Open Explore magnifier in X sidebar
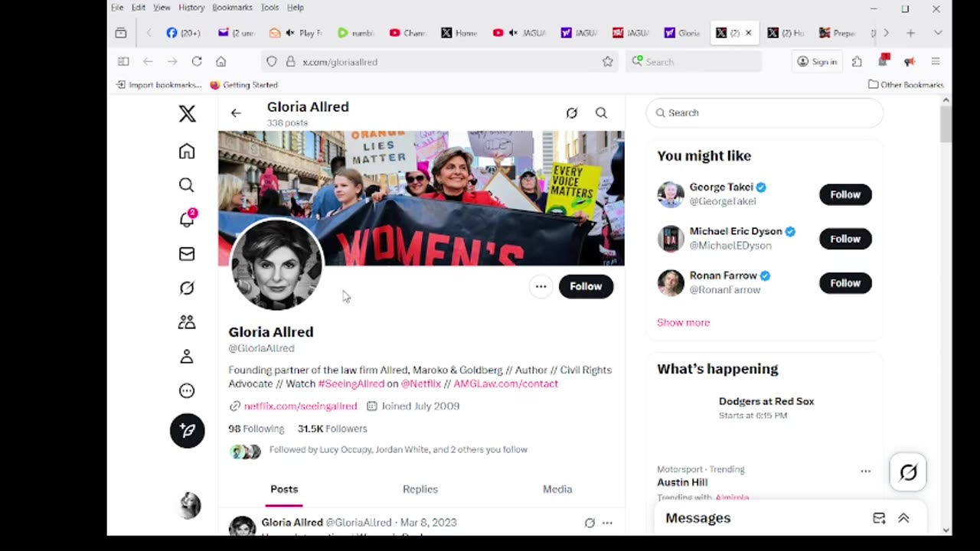The width and height of the screenshot is (980, 551). (187, 185)
